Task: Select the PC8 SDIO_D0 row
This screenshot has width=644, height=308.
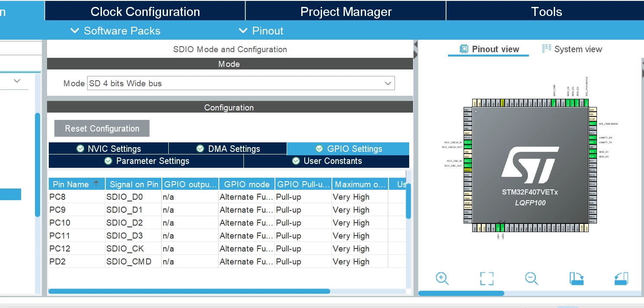Action: 227,197
